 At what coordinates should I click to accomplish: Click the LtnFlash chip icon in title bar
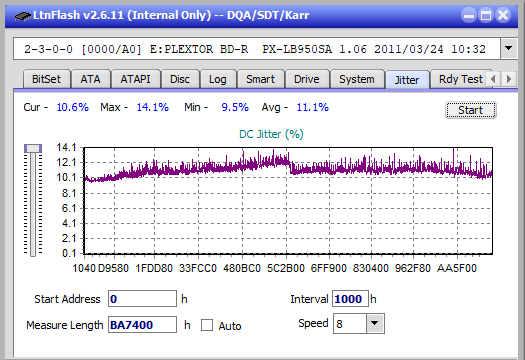[x=22, y=16]
